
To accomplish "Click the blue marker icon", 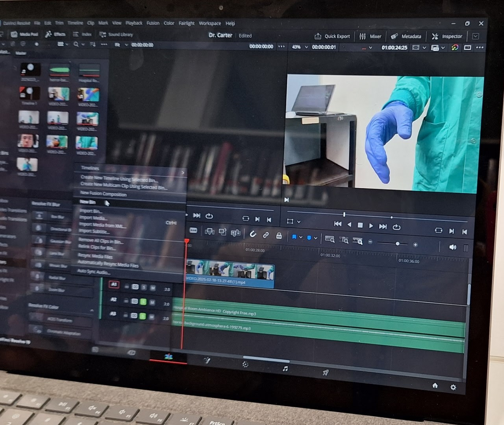I will [x=309, y=238].
